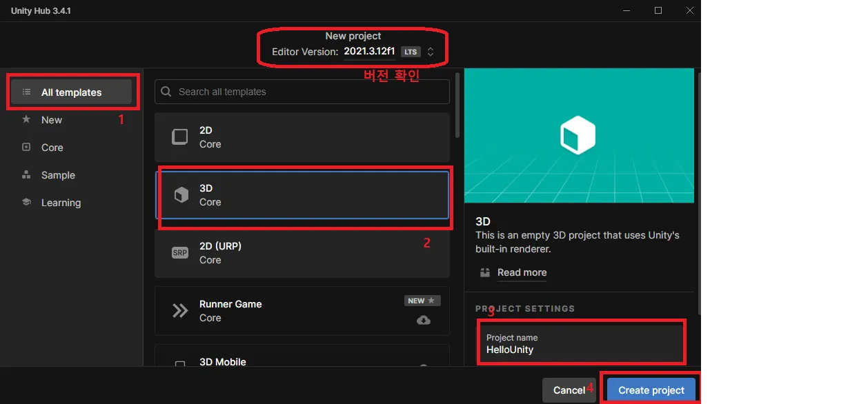Click the Create project button
The width and height of the screenshot is (868, 404).
click(651, 390)
